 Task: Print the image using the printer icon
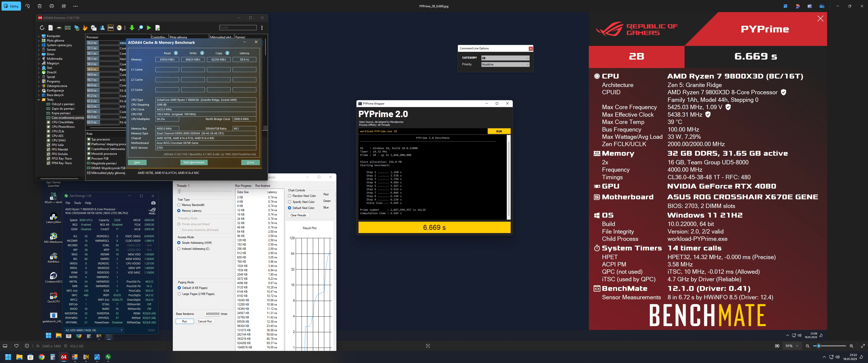51,6
